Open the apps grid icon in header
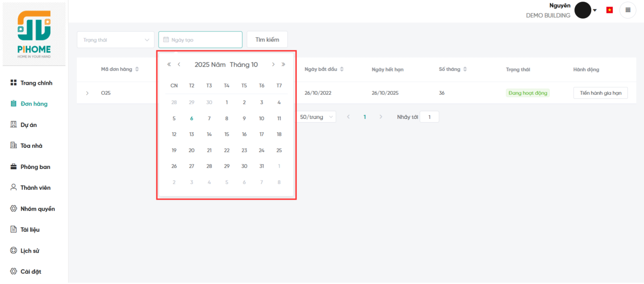 [627, 10]
